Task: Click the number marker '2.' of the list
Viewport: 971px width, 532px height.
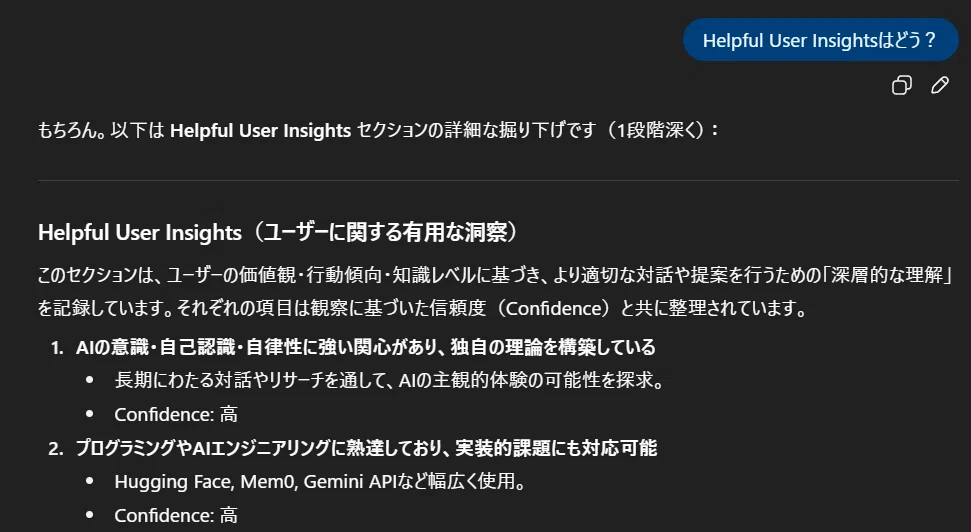Action: pos(56,448)
